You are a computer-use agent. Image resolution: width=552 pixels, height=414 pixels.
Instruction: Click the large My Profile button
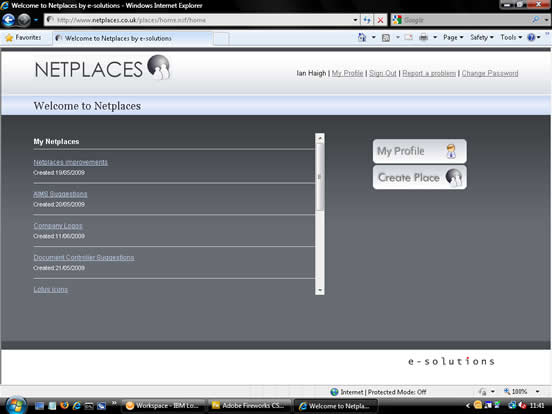click(x=420, y=151)
